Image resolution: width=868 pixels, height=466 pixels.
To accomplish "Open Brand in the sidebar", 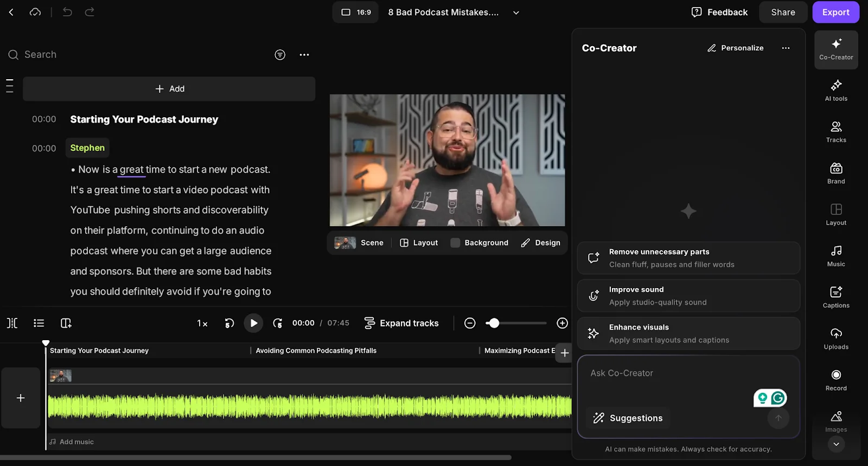I will (x=836, y=173).
